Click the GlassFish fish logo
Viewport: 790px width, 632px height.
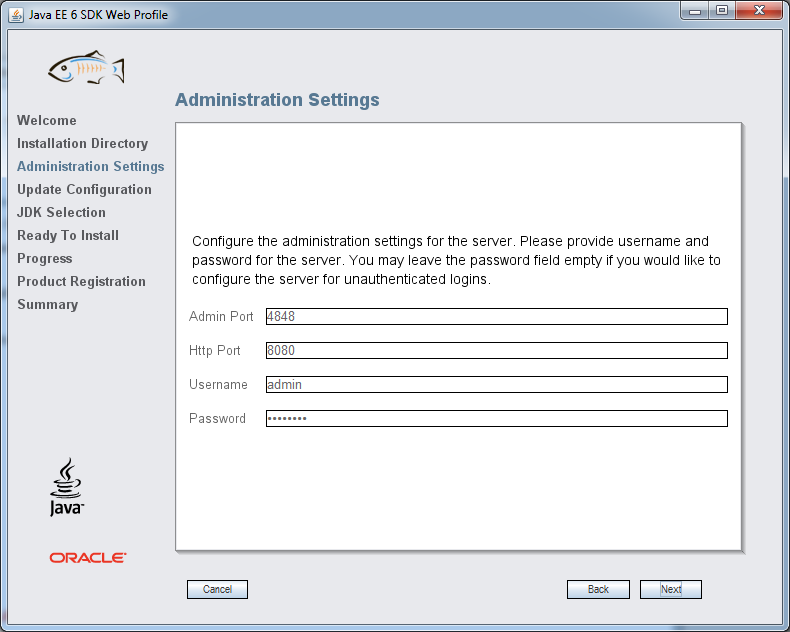click(x=86, y=67)
